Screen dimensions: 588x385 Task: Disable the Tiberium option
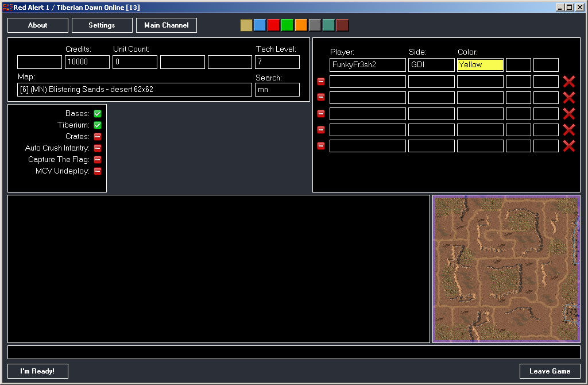(x=98, y=125)
